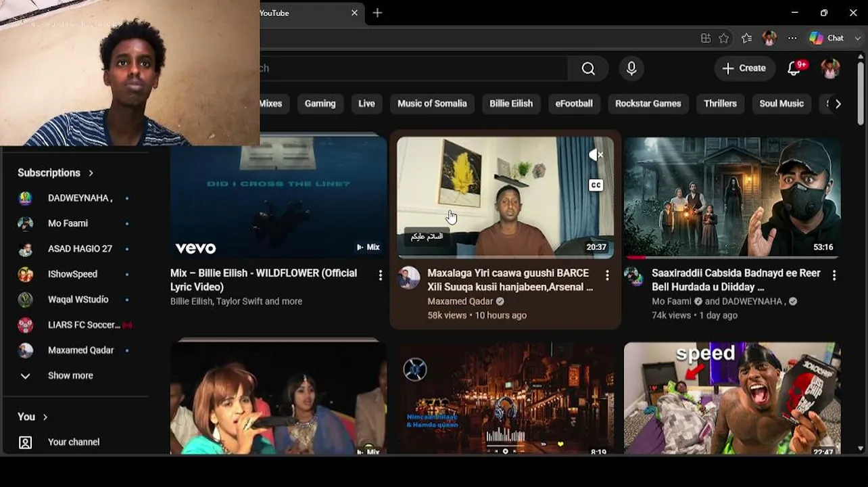Open the IShowSpeed subscription
Image resolution: width=868 pixels, height=487 pixels.
[74, 274]
